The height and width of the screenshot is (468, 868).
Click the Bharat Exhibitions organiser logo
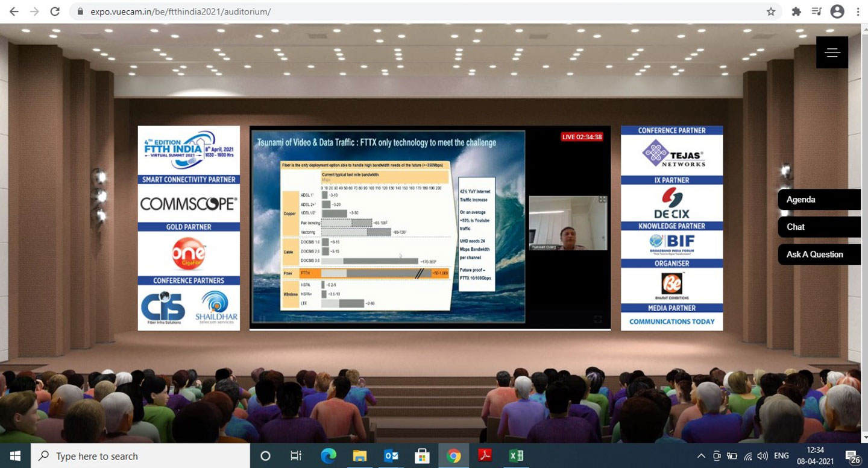coord(671,285)
